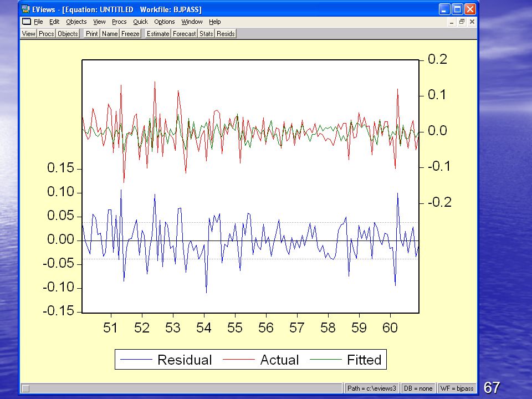Screen dimensions: 532x399
Task: Click the WF = bjpass status entry
Action: pyautogui.click(x=457, y=388)
